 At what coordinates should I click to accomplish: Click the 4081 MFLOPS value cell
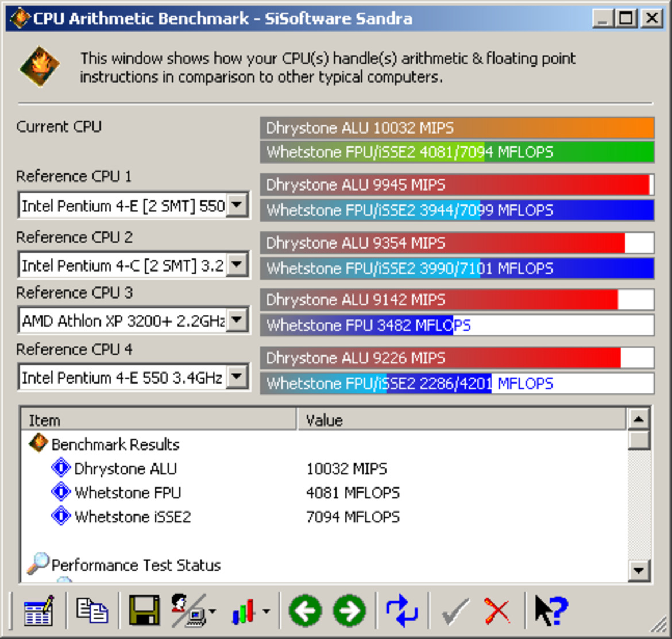[353, 493]
